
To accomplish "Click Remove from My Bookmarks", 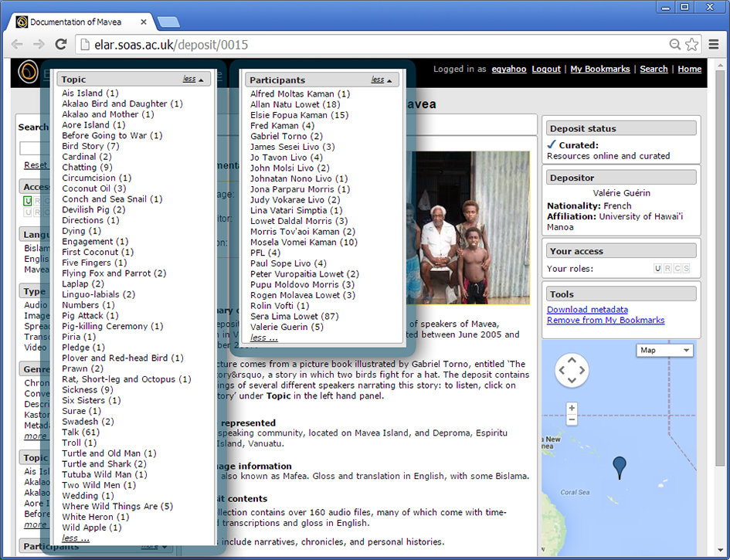I will pos(606,321).
